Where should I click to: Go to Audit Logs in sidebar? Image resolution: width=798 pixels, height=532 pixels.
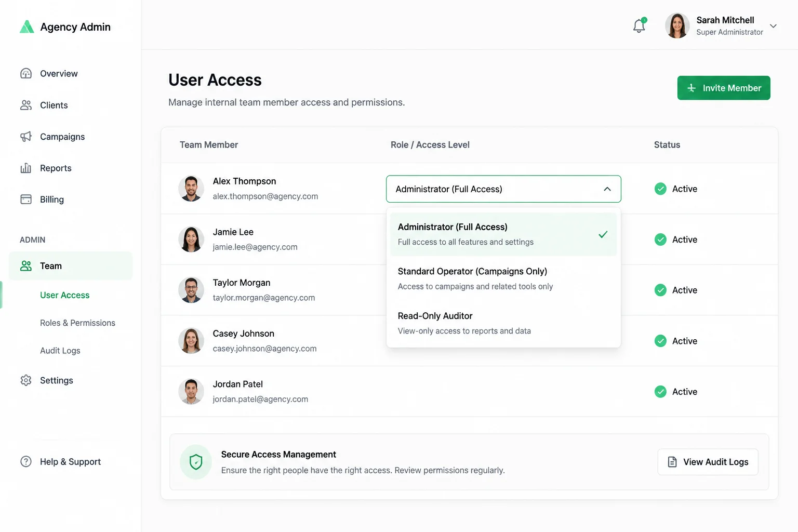[x=60, y=351]
